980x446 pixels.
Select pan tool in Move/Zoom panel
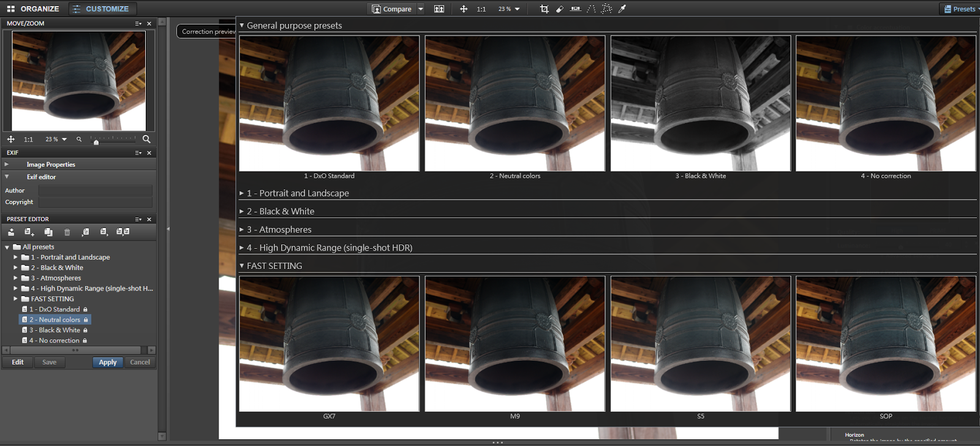[x=11, y=139]
